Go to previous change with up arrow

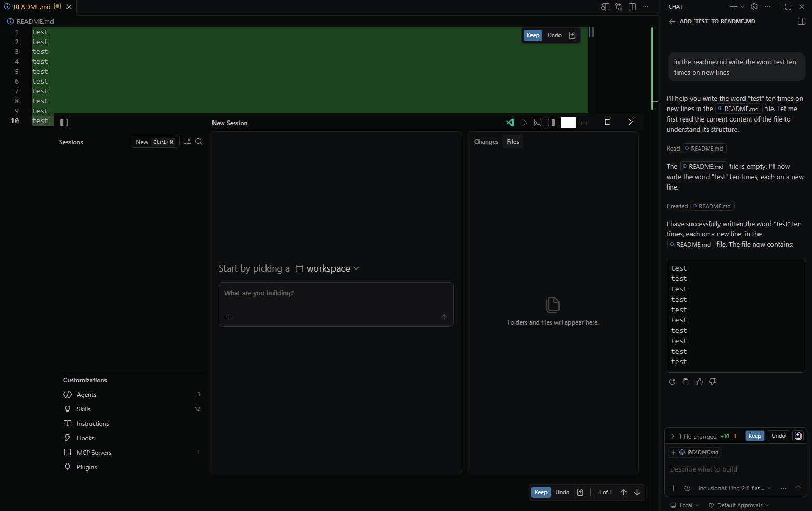(623, 492)
